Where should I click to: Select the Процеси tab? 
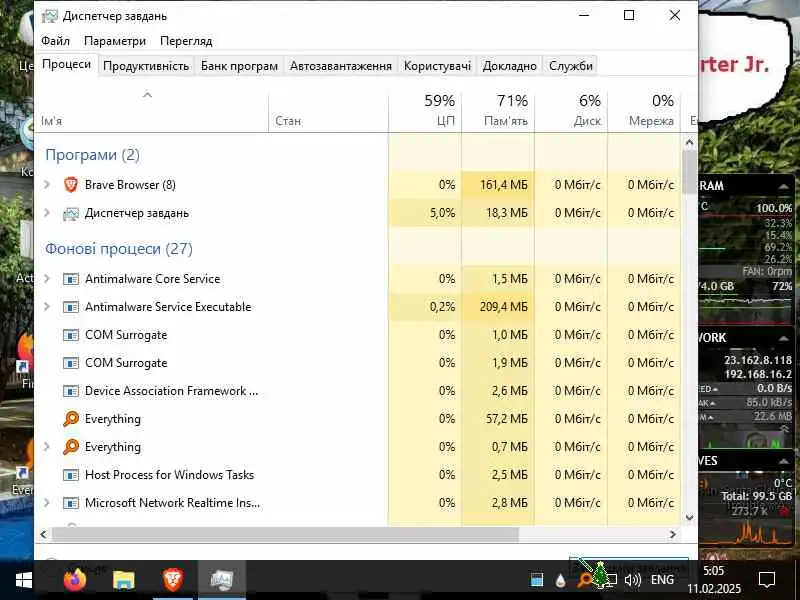(x=66, y=64)
